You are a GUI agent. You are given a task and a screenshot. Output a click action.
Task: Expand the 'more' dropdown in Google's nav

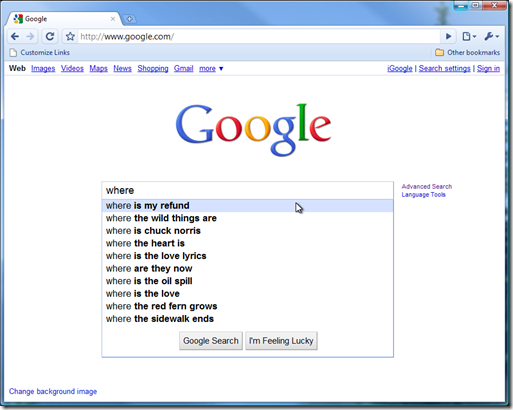(211, 68)
